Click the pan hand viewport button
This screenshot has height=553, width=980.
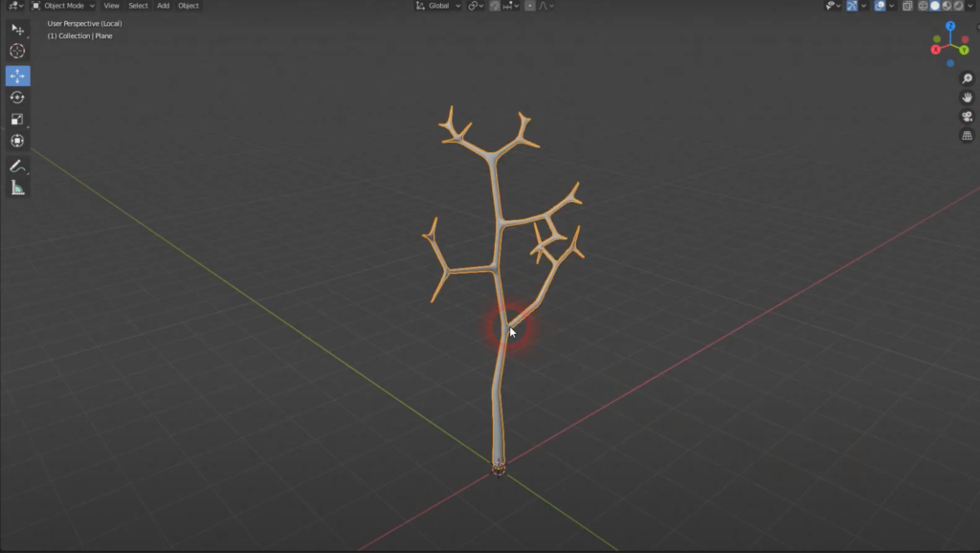click(x=967, y=98)
